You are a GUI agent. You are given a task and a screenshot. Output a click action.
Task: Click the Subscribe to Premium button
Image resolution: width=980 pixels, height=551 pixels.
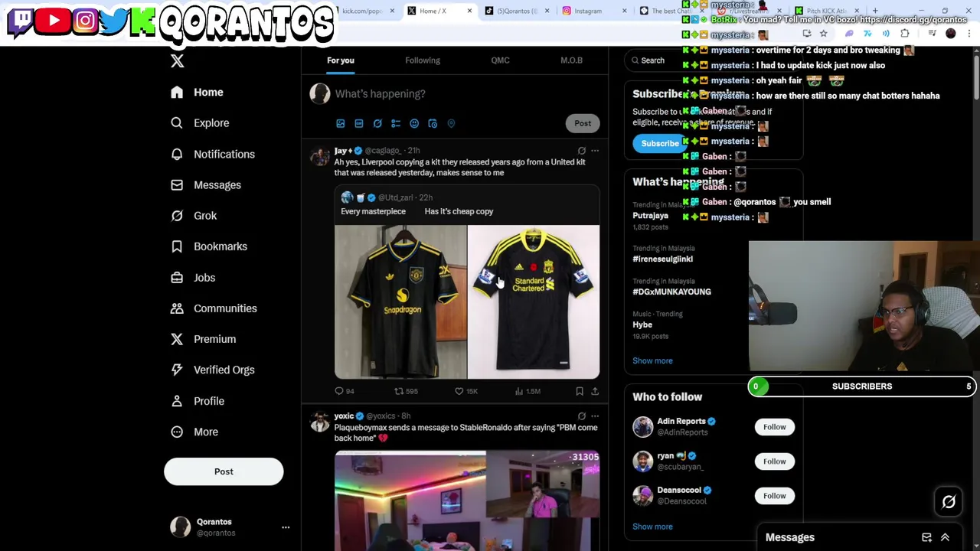coord(658,143)
